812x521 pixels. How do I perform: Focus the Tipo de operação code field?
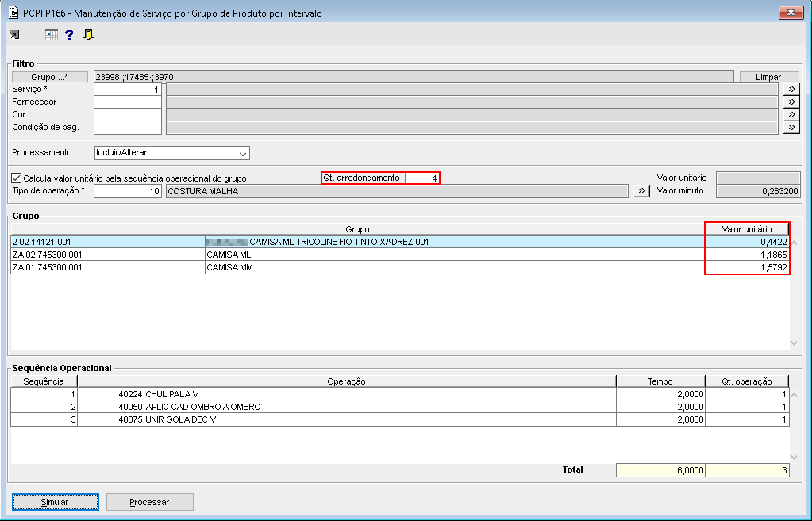click(128, 191)
